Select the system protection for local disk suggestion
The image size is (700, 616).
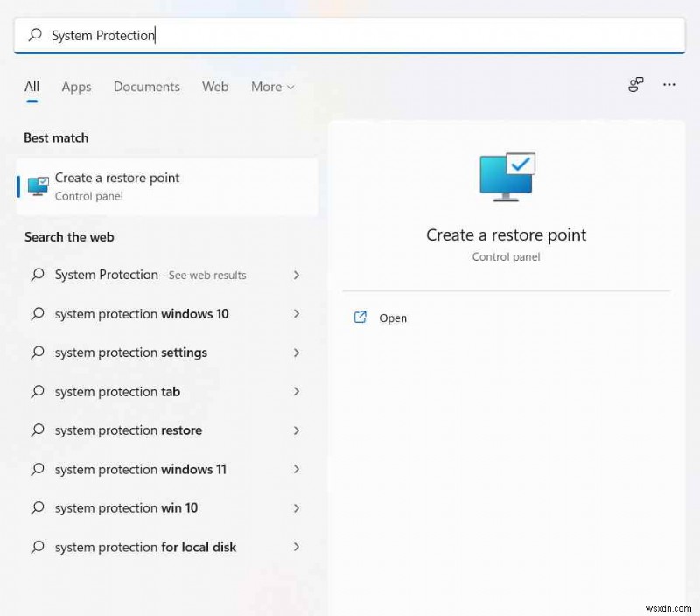145,547
